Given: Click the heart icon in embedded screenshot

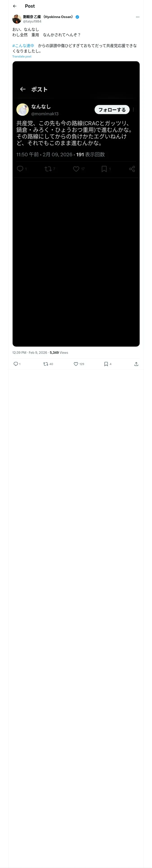Looking at the screenshot, I should click(76, 169).
